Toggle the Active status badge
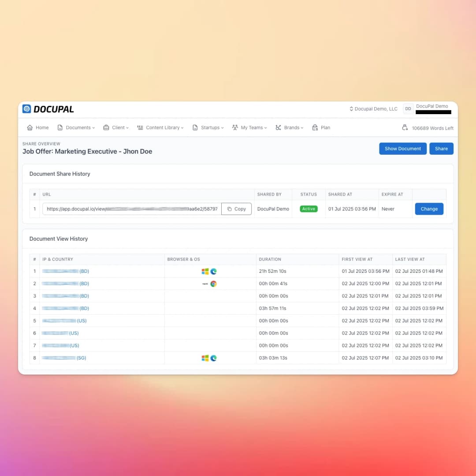 [309, 208]
